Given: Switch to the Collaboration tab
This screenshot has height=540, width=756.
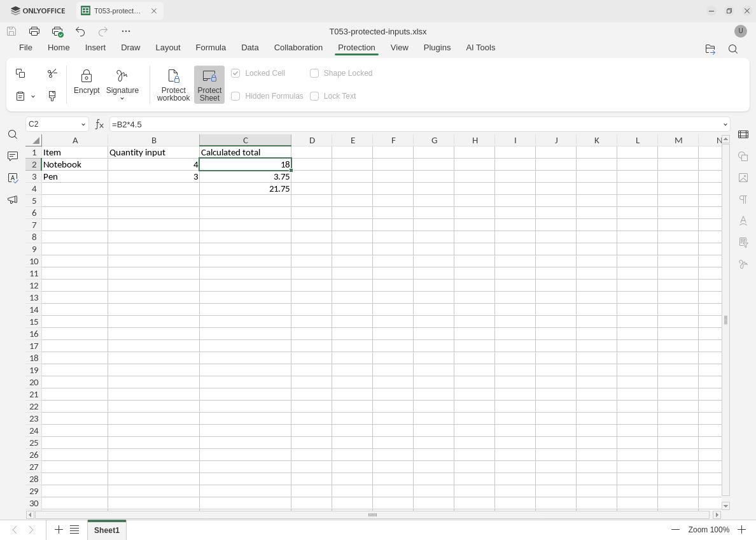Looking at the screenshot, I should (298, 48).
